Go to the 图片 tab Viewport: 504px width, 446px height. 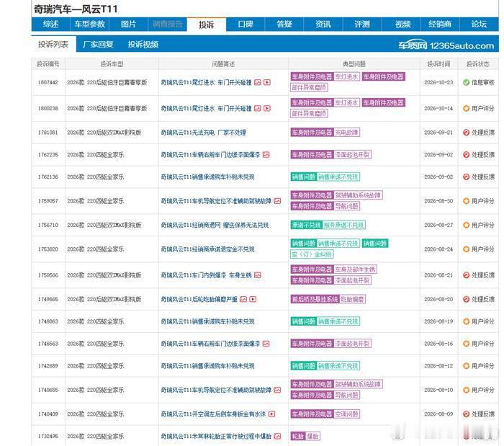[129, 24]
